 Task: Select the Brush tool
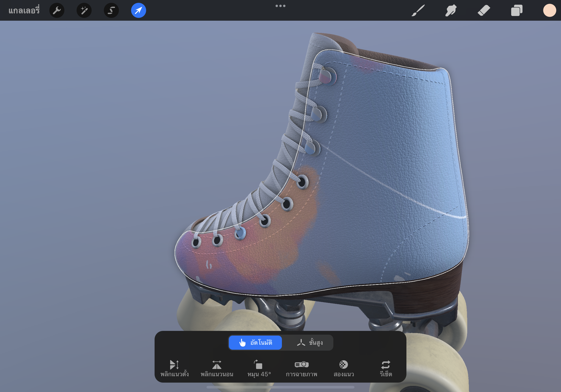(x=418, y=11)
